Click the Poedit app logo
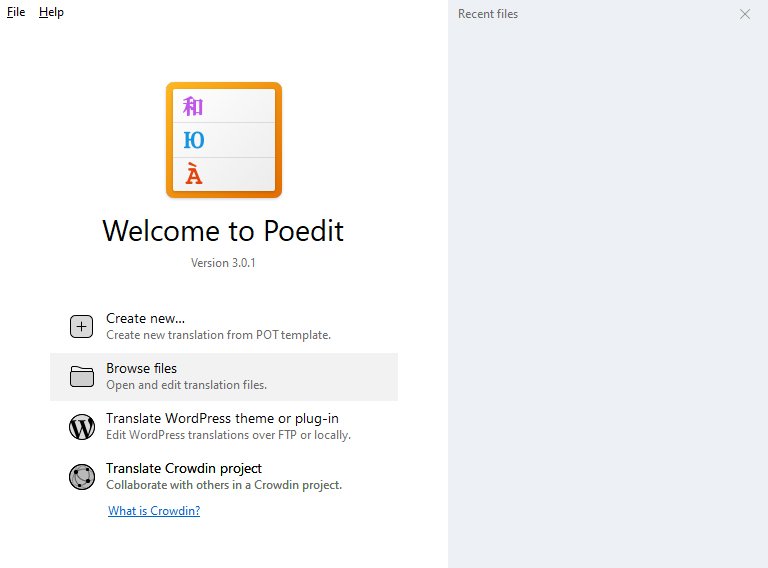The width and height of the screenshot is (768, 568). 224,140
